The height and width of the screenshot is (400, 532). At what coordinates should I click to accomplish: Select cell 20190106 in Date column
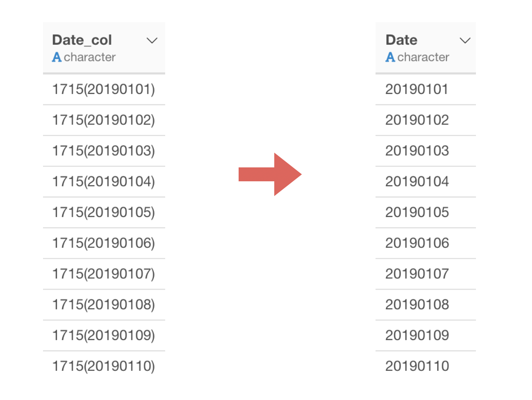tap(426, 243)
